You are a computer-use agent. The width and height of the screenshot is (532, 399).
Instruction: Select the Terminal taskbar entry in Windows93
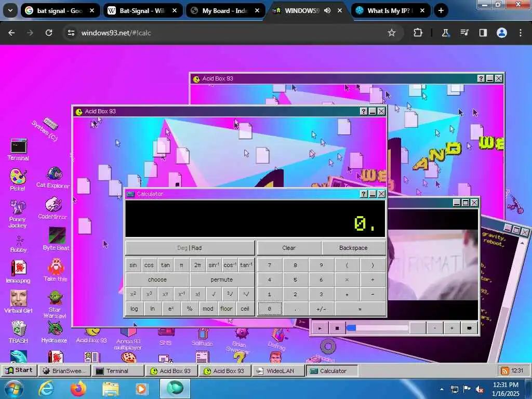[x=118, y=371]
